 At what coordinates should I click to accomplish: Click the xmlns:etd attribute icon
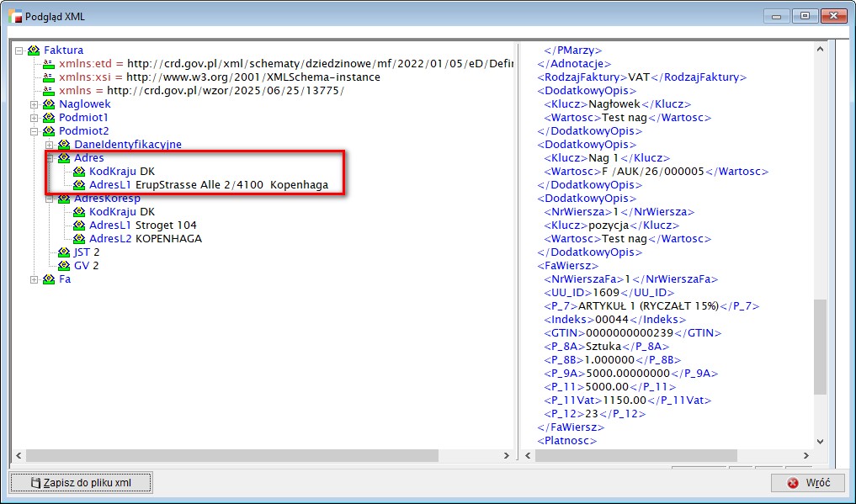pos(49,64)
